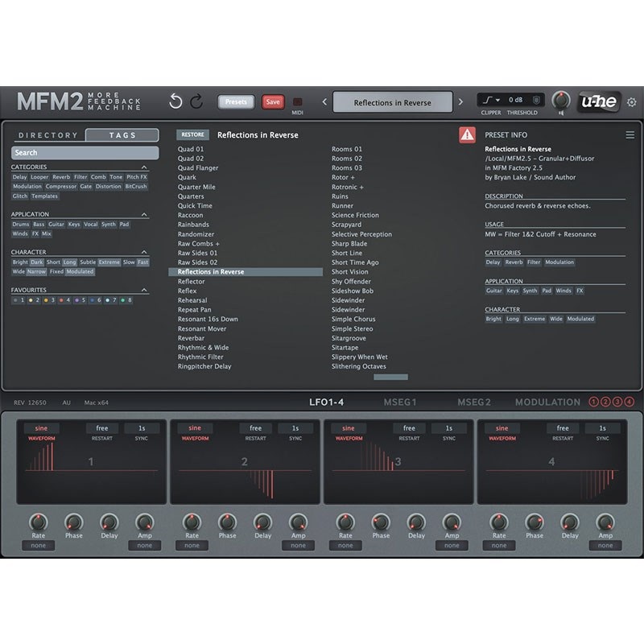Screen dimensions: 644x644
Task: Click the MIDI indicator icon
Action: (x=297, y=101)
